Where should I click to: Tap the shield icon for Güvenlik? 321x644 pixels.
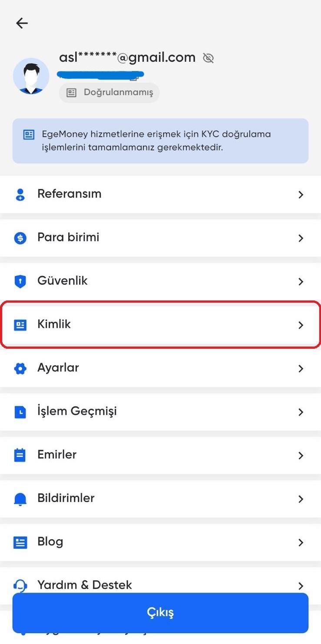coord(20,281)
